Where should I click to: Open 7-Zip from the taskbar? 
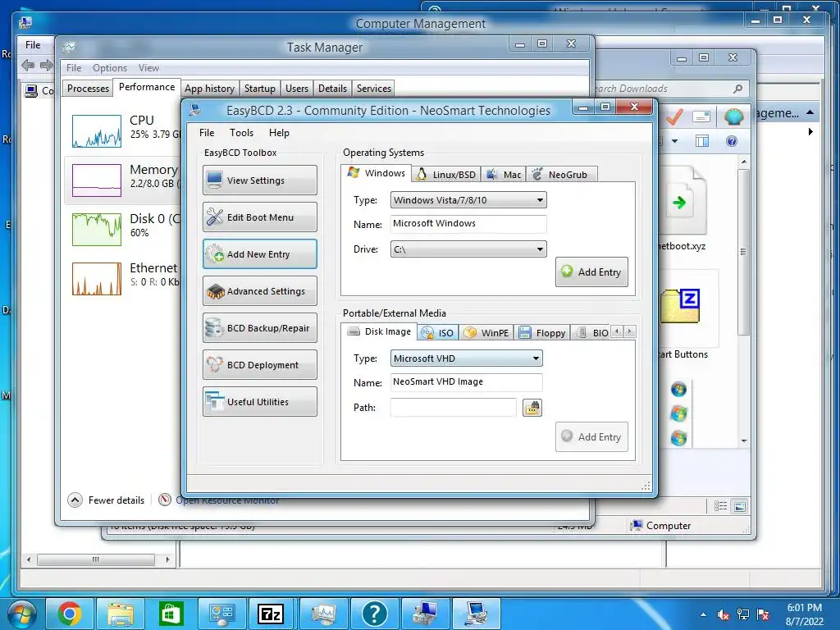pos(271,614)
